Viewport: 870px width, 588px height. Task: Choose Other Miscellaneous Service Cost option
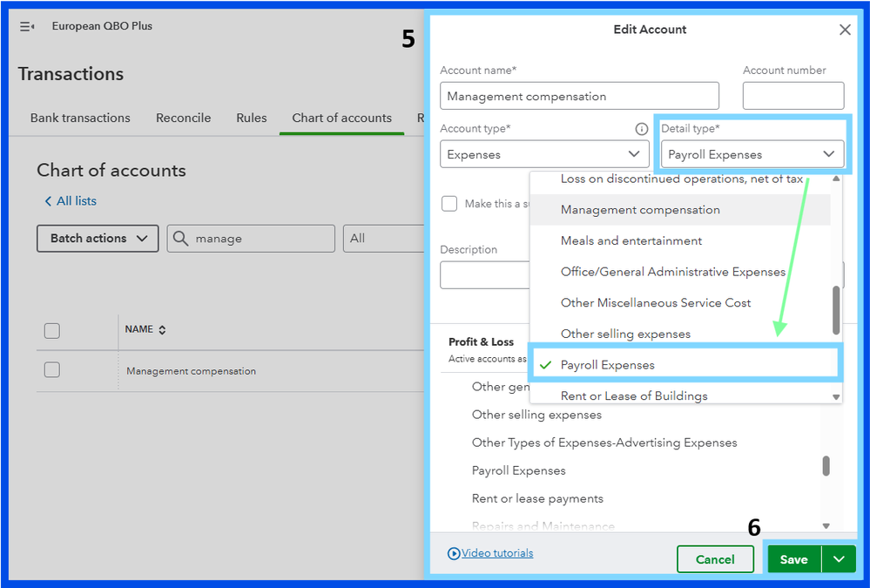[x=680, y=303]
